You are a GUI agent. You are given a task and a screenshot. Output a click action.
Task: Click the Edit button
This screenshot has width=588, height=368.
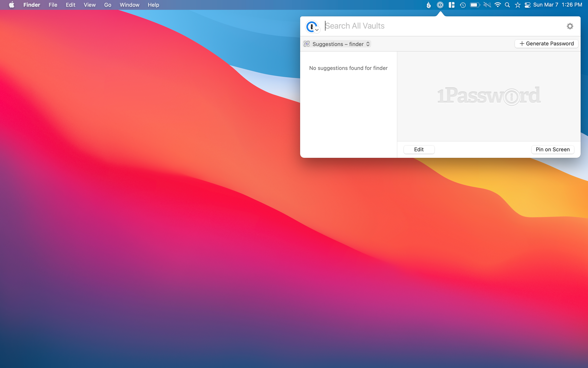click(419, 149)
